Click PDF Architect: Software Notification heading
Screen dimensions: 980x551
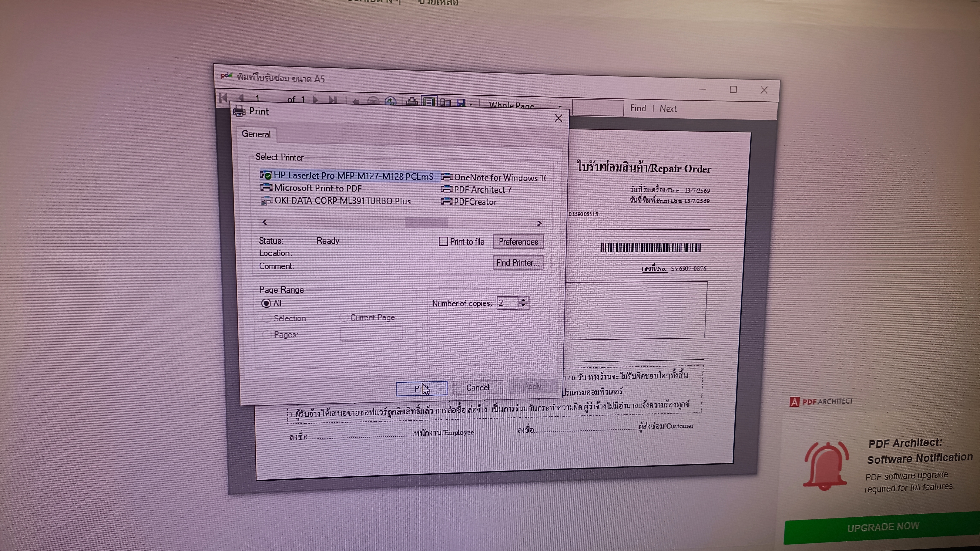[920, 451]
